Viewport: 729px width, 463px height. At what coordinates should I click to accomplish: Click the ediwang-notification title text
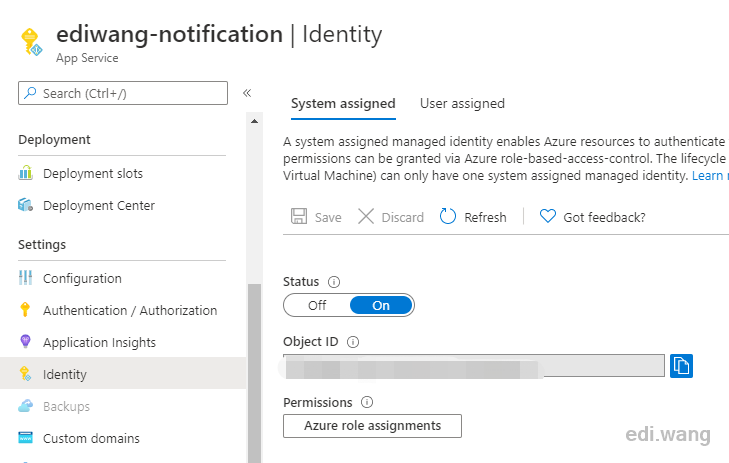point(170,34)
